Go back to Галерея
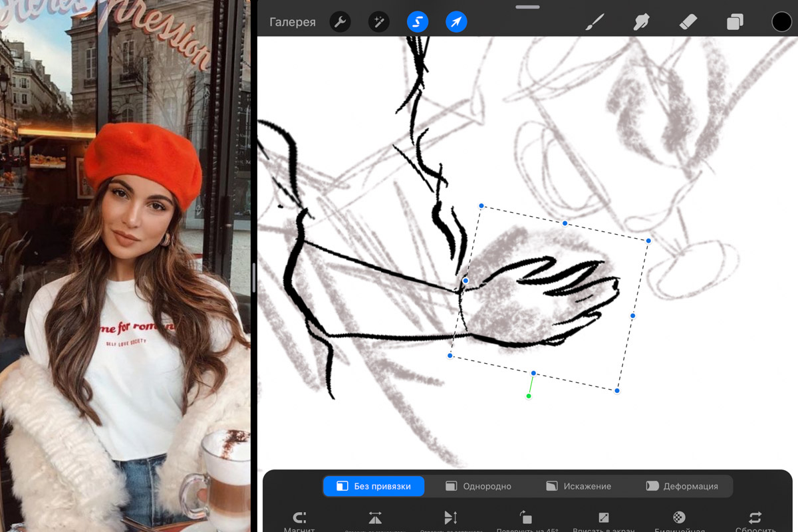 point(293,23)
